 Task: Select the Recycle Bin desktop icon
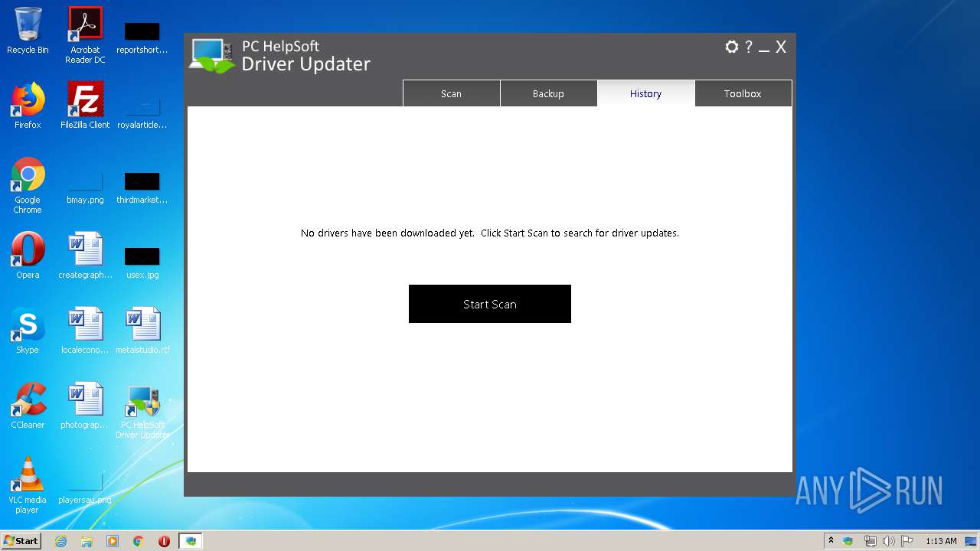pyautogui.click(x=28, y=31)
